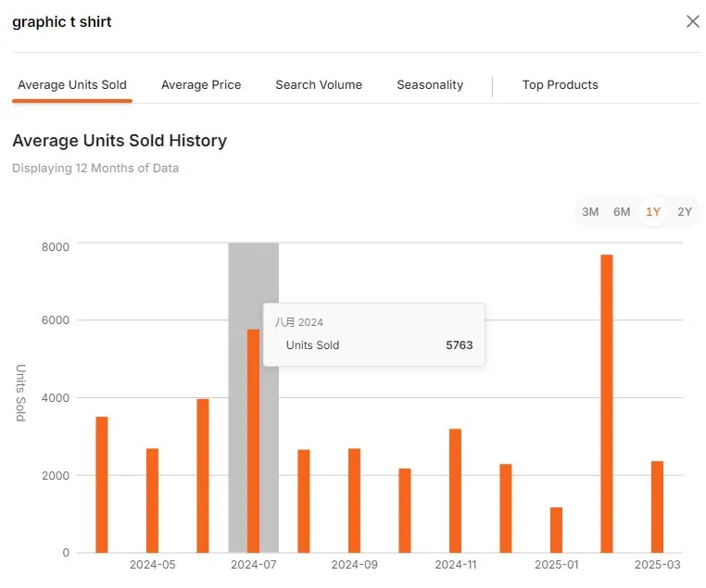Select the last bar above 2025-03
The width and height of the screenshot is (706, 588).
point(657,507)
